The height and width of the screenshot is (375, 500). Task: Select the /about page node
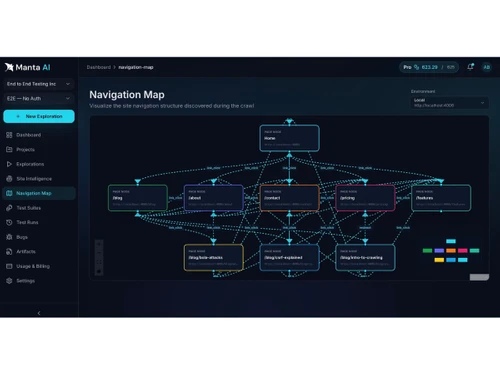214,198
